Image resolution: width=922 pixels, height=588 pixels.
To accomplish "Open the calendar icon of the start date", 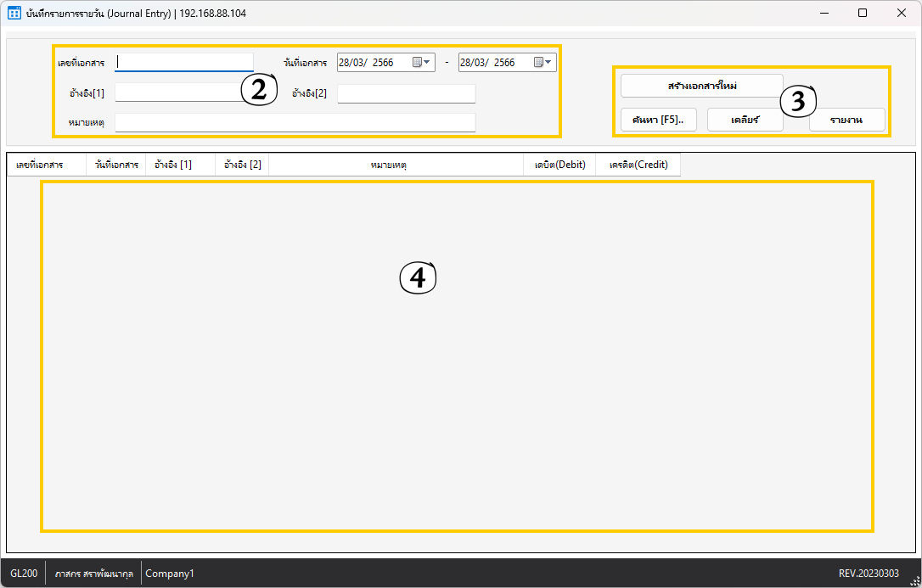I will click(x=417, y=62).
